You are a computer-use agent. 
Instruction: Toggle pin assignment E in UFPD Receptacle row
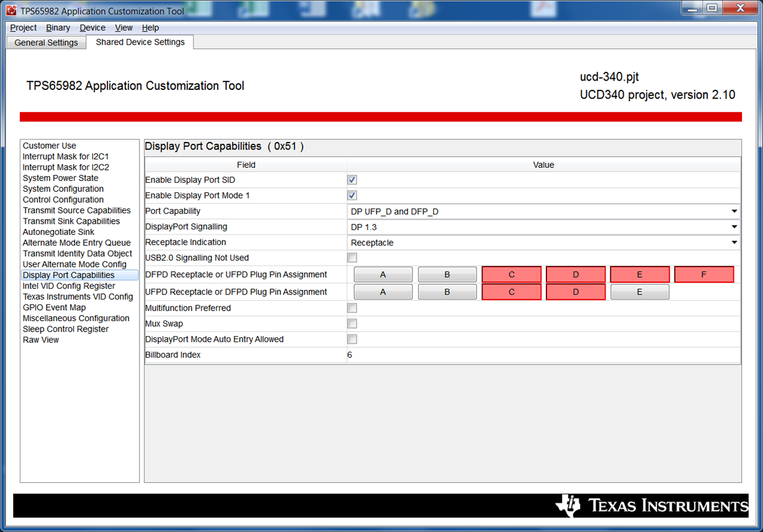pyautogui.click(x=640, y=292)
